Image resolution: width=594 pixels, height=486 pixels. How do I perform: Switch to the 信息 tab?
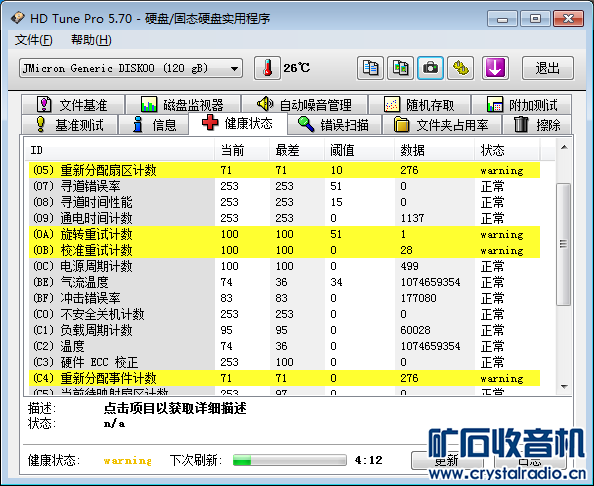tap(154, 125)
